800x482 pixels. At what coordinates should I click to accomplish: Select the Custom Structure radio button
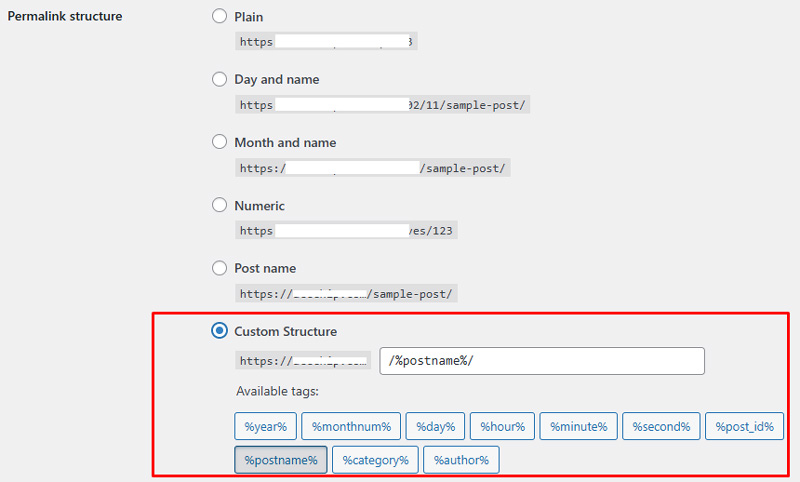[x=220, y=331]
